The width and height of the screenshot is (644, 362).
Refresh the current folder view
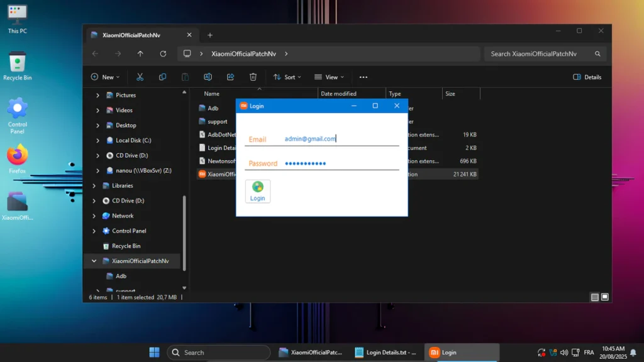coord(163,54)
